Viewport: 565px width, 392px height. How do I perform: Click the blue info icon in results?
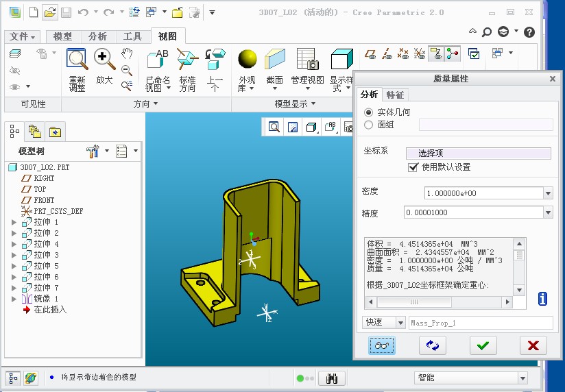coord(542,299)
